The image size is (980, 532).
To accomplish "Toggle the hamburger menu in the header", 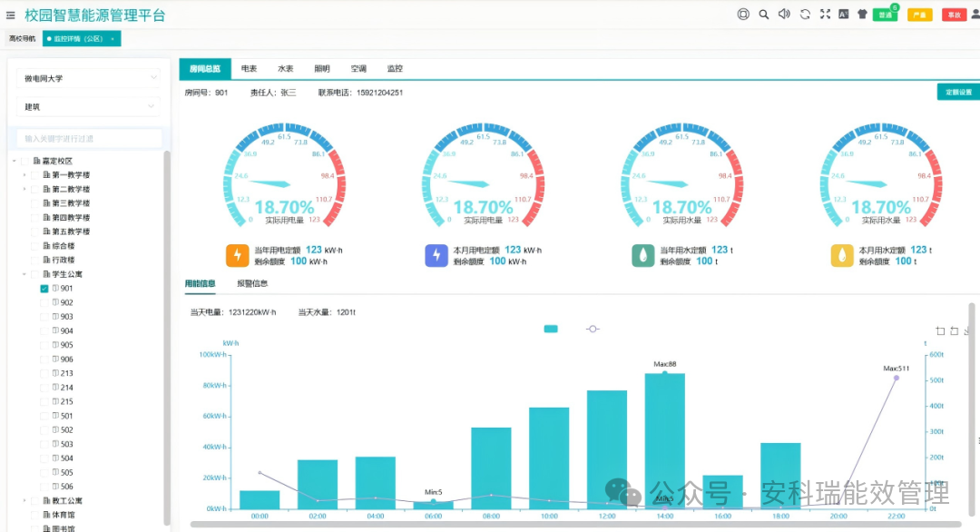I will pos(11,15).
